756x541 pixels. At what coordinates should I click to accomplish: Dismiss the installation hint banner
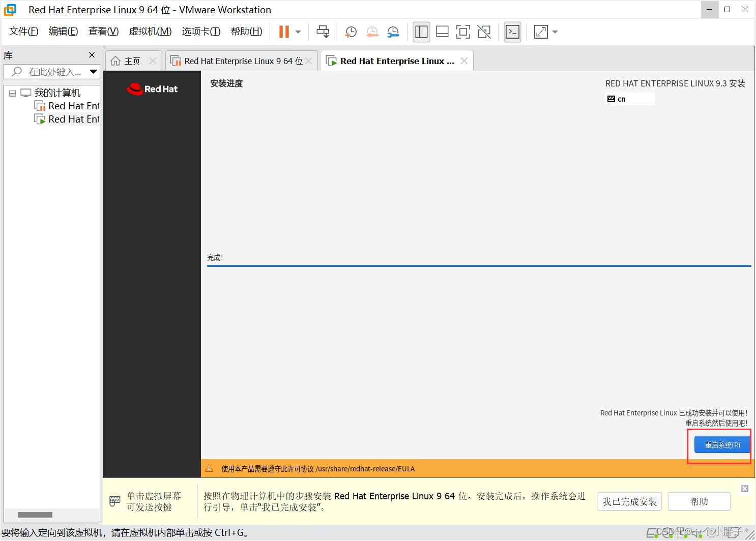(x=745, y=489)
